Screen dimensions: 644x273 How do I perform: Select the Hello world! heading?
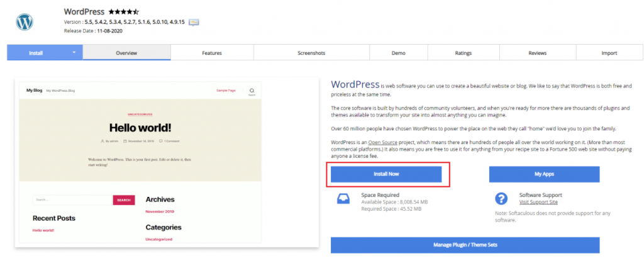tap(140, 127)
